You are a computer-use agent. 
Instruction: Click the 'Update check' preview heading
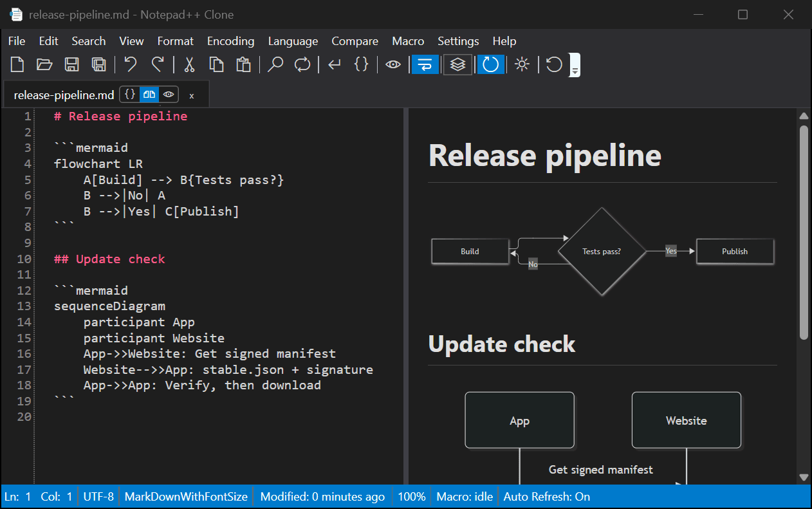(x=501, y=344)
